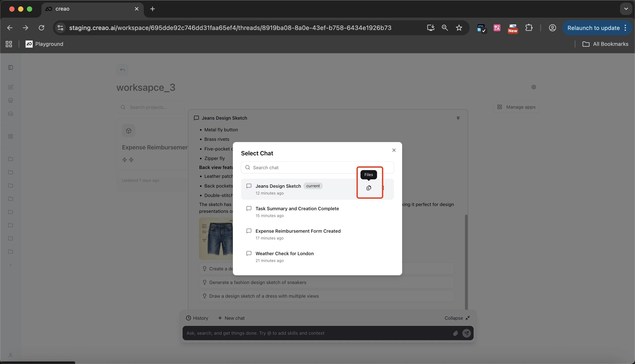Expand the sidebar folder list chevron
The height and width of the screenshot is (364, 635).
coord(11,265)
